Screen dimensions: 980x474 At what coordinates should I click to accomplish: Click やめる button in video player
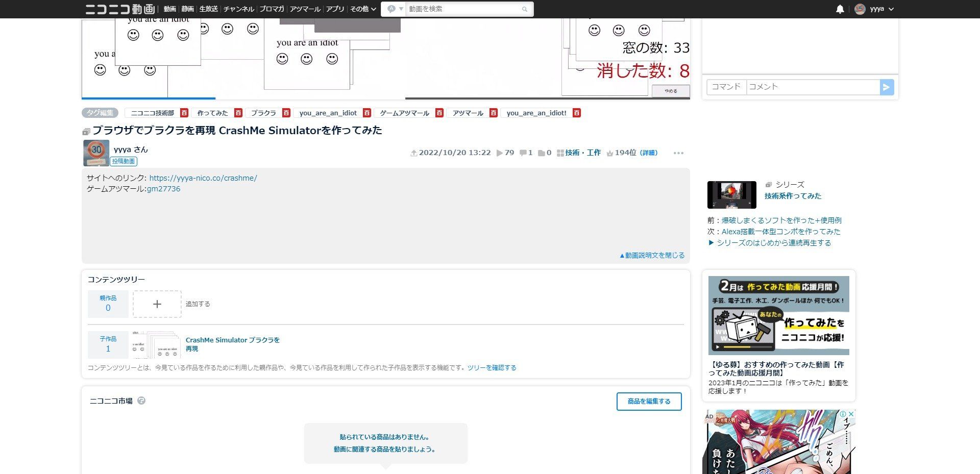(671, 91)
